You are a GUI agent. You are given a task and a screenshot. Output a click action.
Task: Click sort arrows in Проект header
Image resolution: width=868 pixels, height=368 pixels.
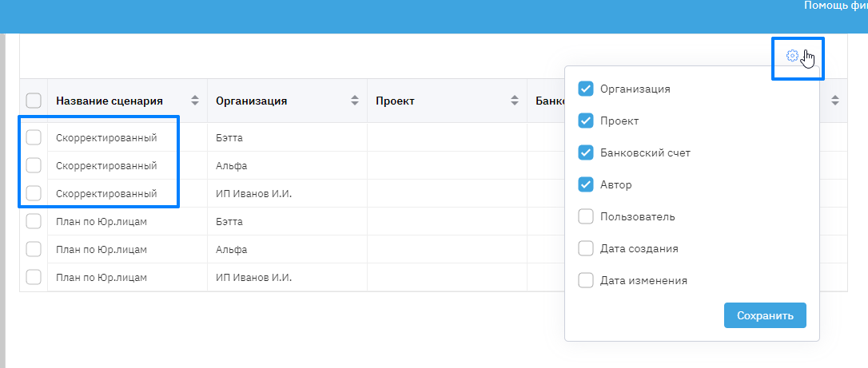(x=515, y=101)
